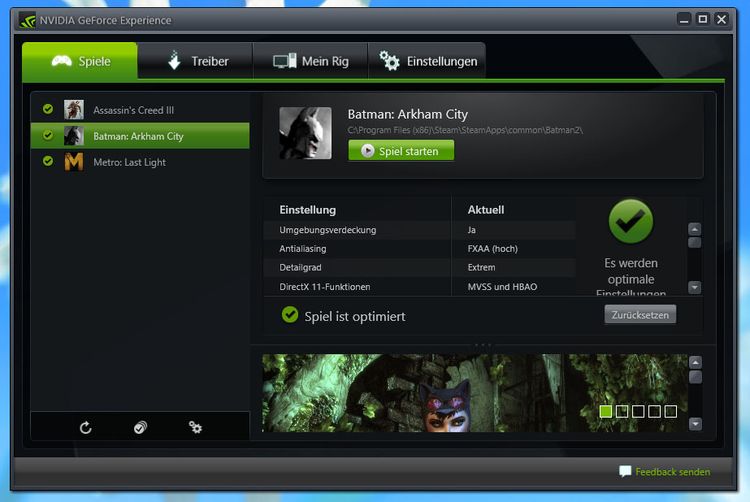
Task: Click the large green optimal settings checkmark
Action: [x=630, y=222]
